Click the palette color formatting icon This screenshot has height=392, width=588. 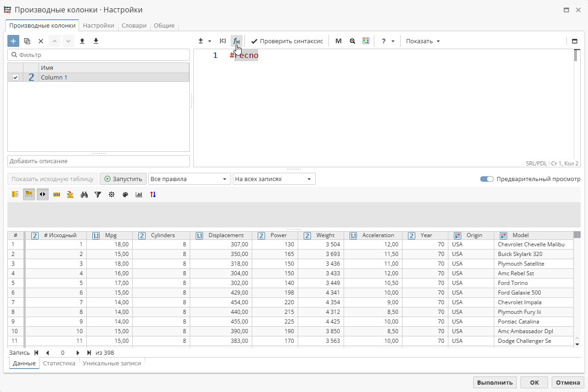click(x=125, y=194)
